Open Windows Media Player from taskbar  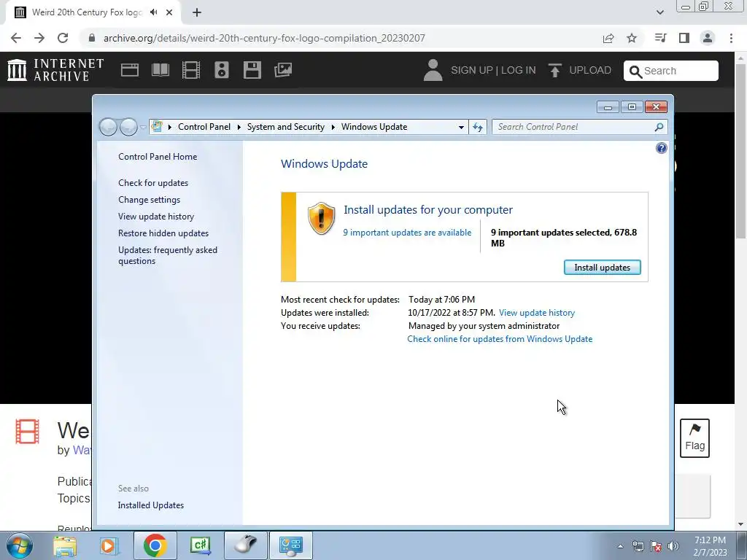pos(109,545)
